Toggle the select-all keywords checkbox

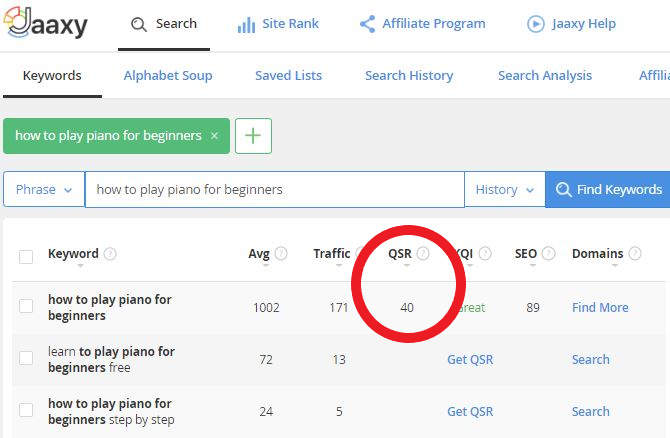pos(26,257)
